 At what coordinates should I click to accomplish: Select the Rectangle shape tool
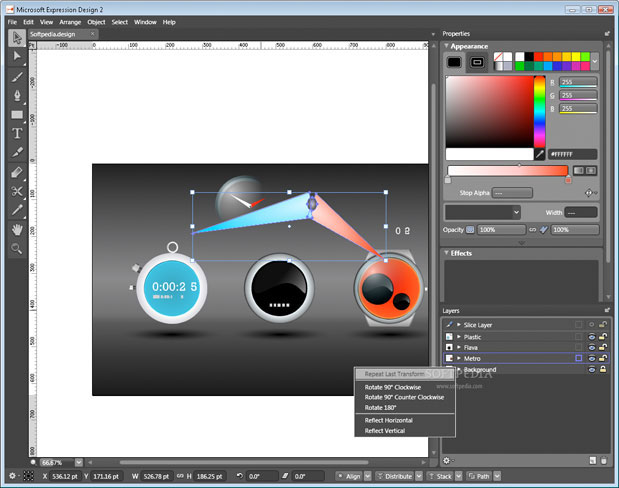(17, 114)
